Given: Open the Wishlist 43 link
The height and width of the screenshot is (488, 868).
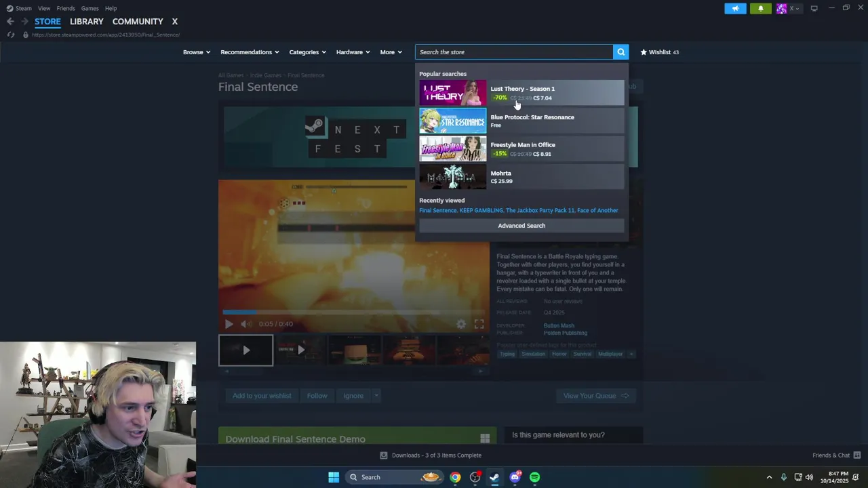Looking at the screenshot, I should click(660, 52).
